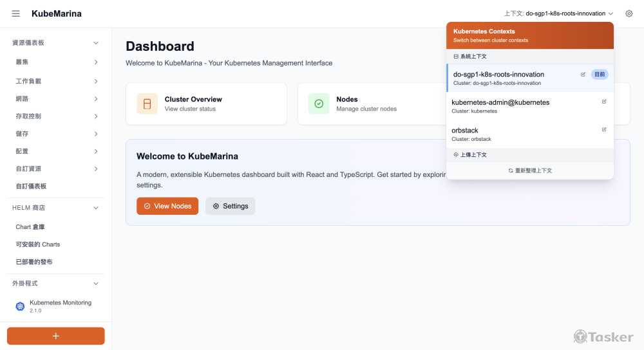Click the upload icon beside 上傳上下文
This screenshot has width=644, height=350.
click(456, 154)
